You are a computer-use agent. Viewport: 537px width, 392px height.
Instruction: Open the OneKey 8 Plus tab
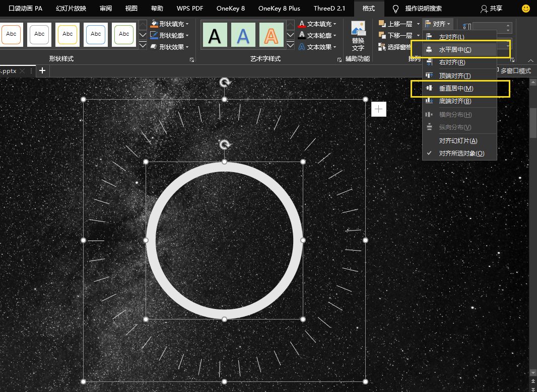[279, 8]
